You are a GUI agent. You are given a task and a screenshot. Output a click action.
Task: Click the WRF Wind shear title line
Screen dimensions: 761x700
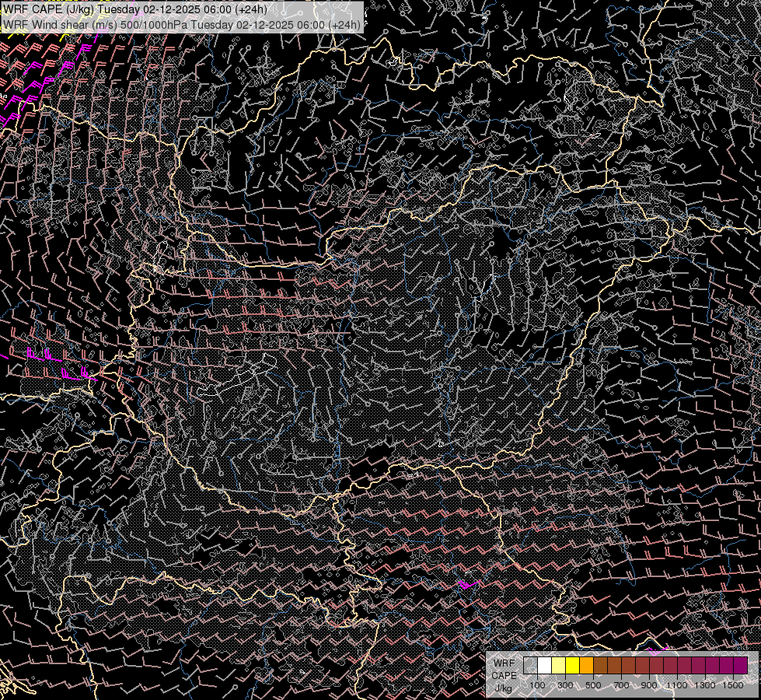[x=182, y=24]
